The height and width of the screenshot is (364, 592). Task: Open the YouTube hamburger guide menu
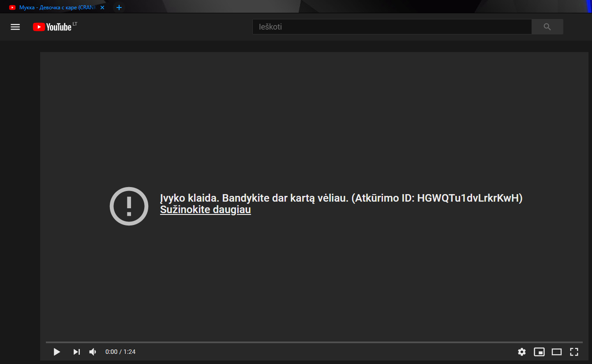15,27
